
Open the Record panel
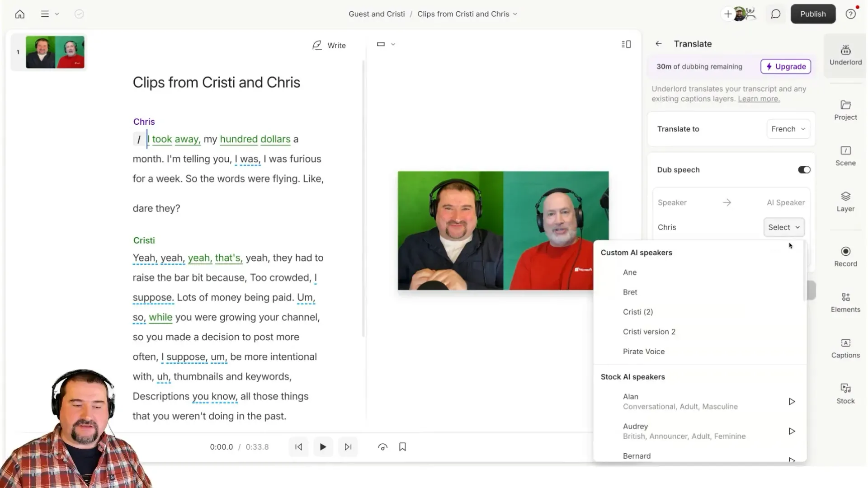tap(845, 256)
